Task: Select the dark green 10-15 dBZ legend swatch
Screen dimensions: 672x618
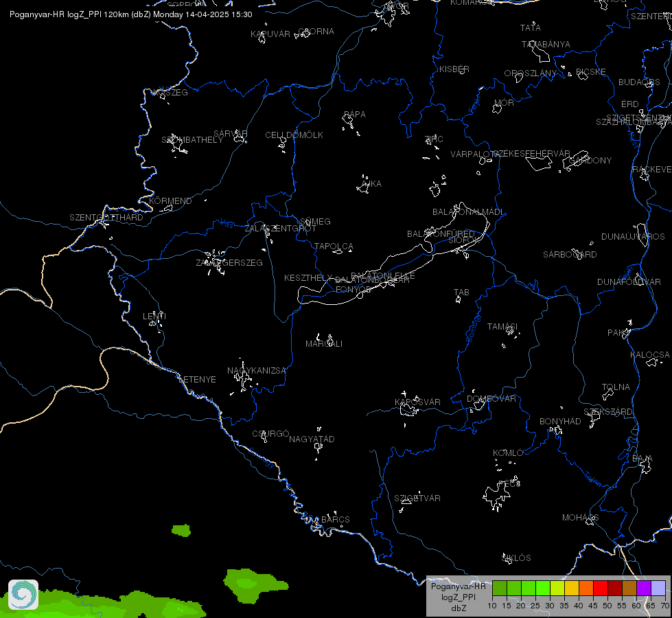Action: point(500,588)
